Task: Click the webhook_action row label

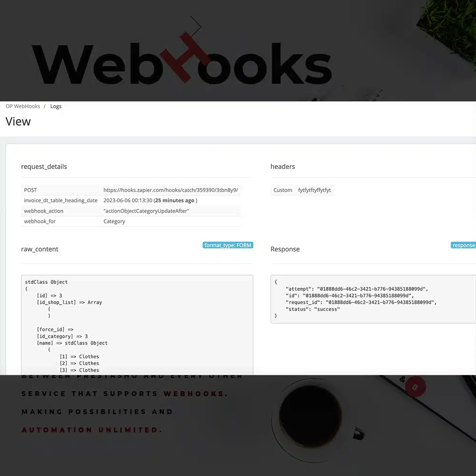Action: pyautogui.click(x=44, y=211)
